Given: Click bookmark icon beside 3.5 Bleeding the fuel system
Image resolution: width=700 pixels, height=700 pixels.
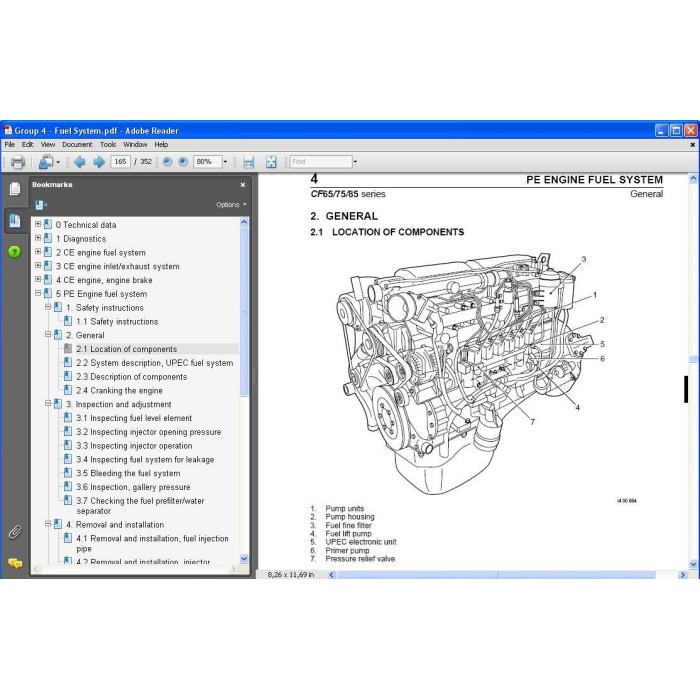Looking at the screenshot, I should pyautogui.click(x=67, y=473).
